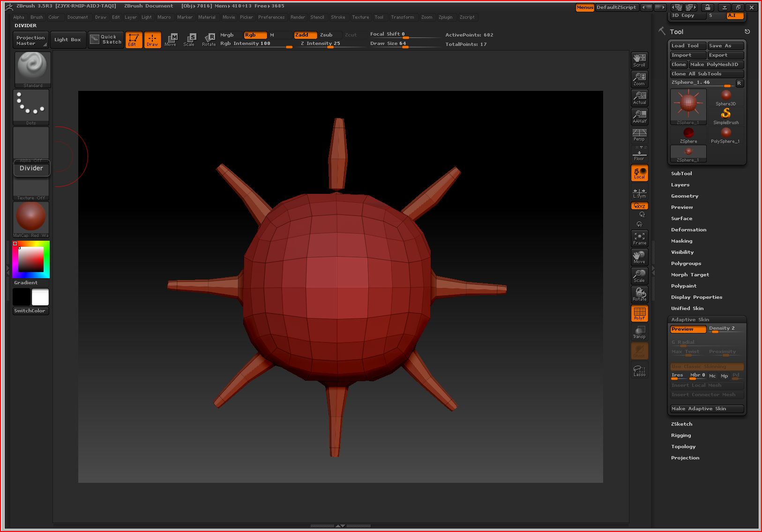The image size is (762, 532).
Task: Toggle Rgb paint mode
Action: [x=255, y=35]
